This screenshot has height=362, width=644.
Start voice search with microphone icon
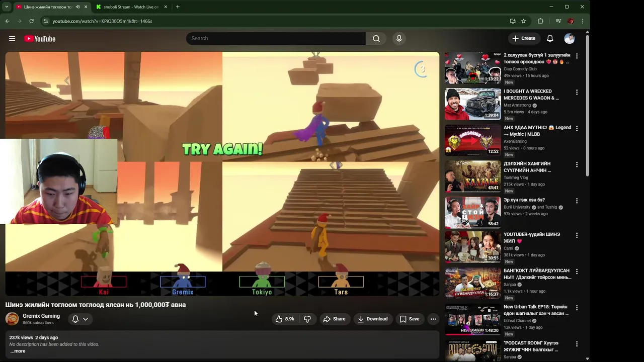tap(399, 39)
